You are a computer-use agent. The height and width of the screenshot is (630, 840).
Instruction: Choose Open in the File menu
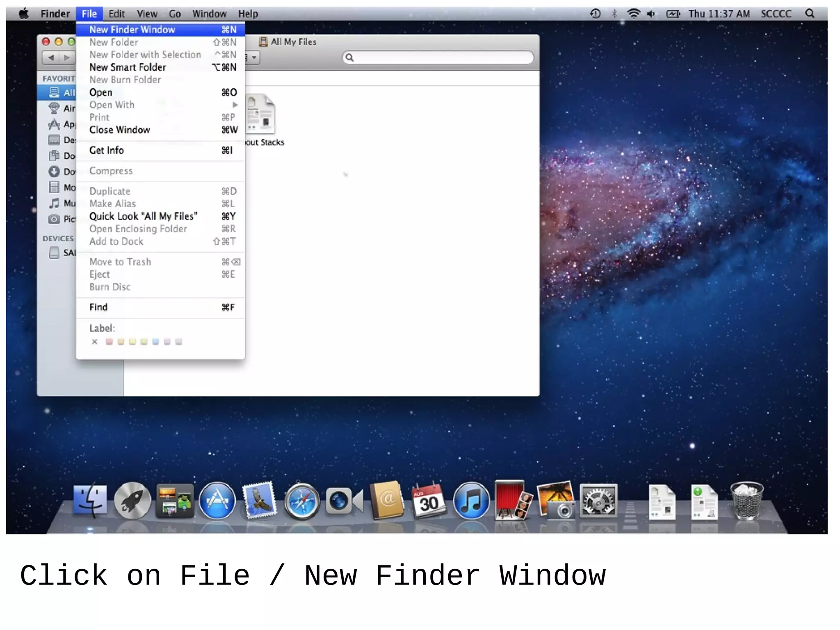pos(160,92)
